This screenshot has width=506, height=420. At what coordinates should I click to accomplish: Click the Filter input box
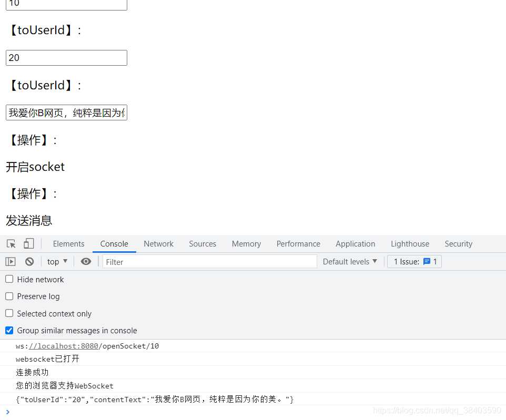coord(209,261)
